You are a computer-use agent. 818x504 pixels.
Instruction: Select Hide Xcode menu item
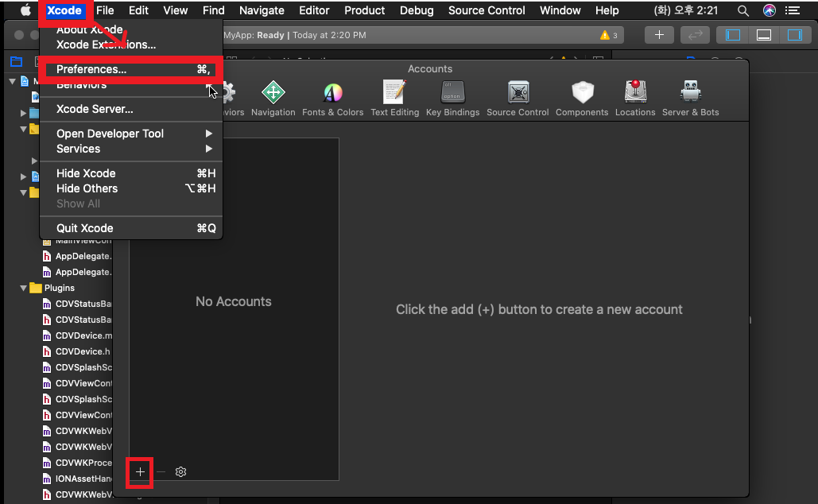click(x=131, y=173)
